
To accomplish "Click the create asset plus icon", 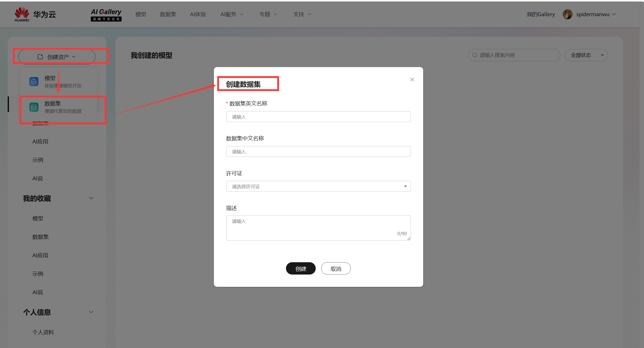I will tap(40, 57).
